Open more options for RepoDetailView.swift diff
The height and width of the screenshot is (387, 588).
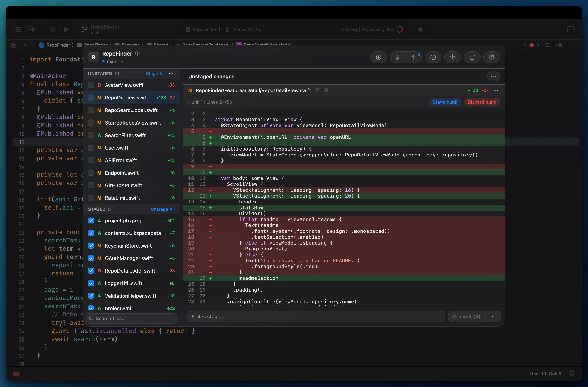pyautogui.click(x=496, y=90)
